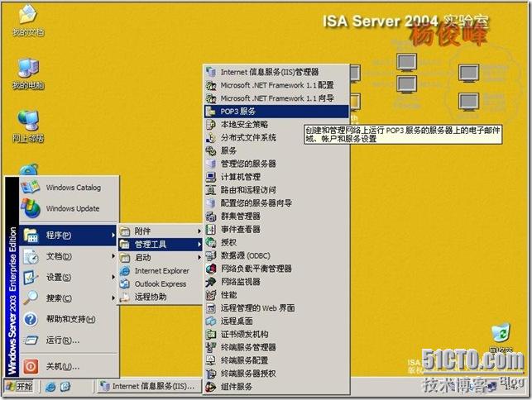532x400 pixels.
Task: Select the POP3 服务 menu entry
Action: pyautogui.click(x=276, y=112)
